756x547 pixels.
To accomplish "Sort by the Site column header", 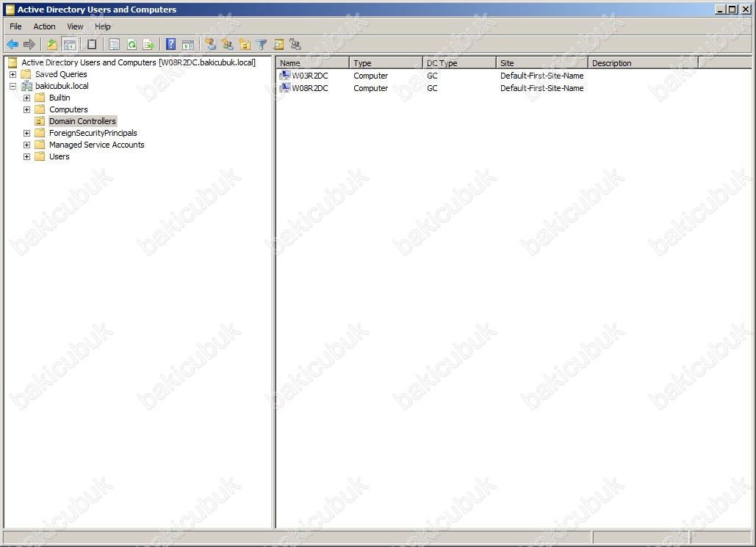I will tap(542, 63).
